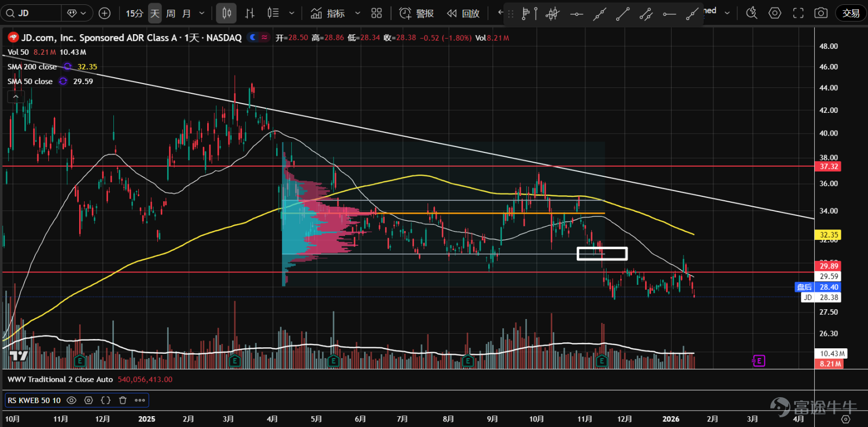Take a chart snapshot with camera icon

(x=821, y=13)
